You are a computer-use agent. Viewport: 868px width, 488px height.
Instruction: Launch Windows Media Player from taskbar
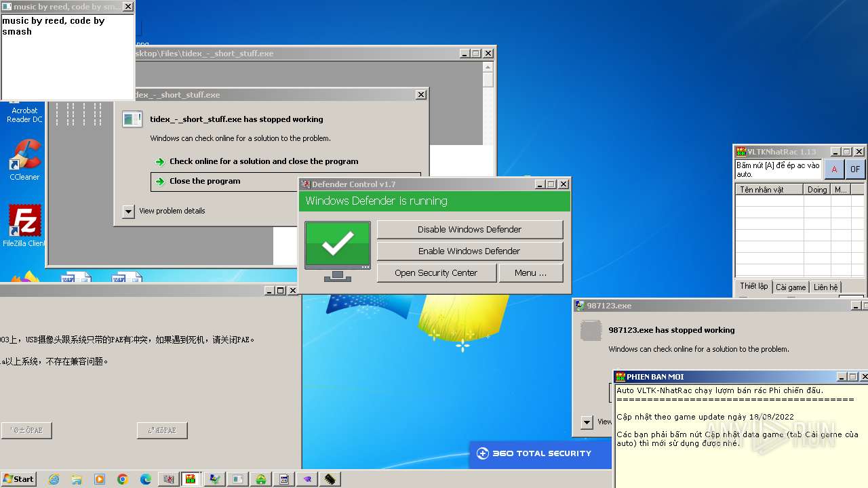pos(100,479)
